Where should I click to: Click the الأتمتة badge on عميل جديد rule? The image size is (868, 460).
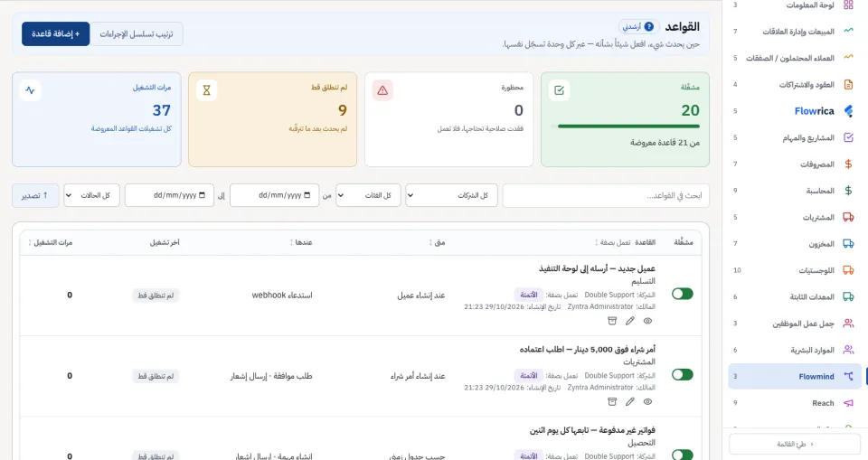click(529, 295)
